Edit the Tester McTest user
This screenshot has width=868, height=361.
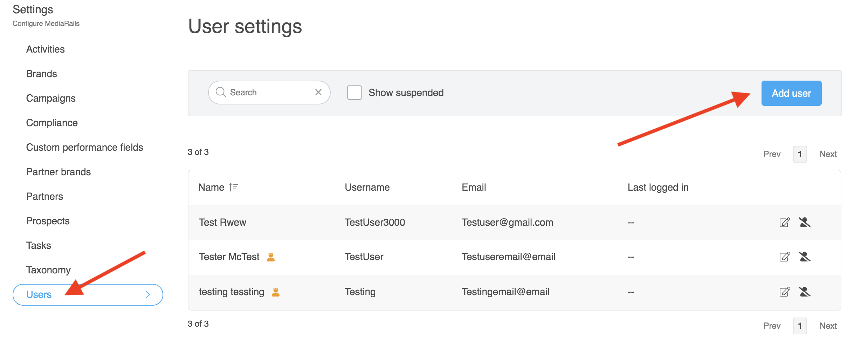pyautogui.click(x=785, y=257)
